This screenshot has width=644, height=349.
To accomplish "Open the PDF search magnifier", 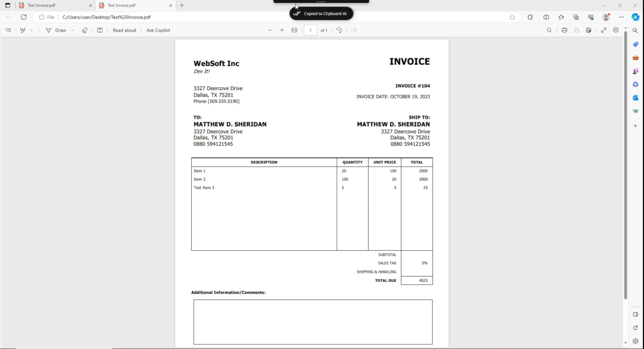I will tap(549, 30).
